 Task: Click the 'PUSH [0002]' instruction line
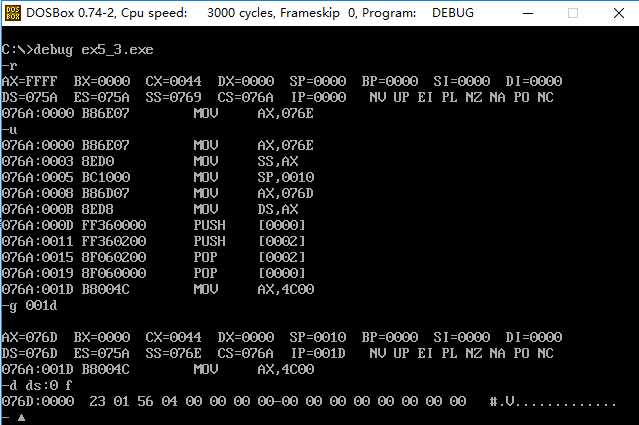click(154, 241)
